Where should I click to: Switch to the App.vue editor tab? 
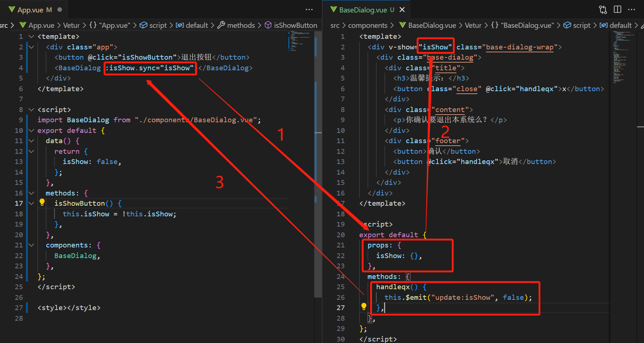[35, 10]
